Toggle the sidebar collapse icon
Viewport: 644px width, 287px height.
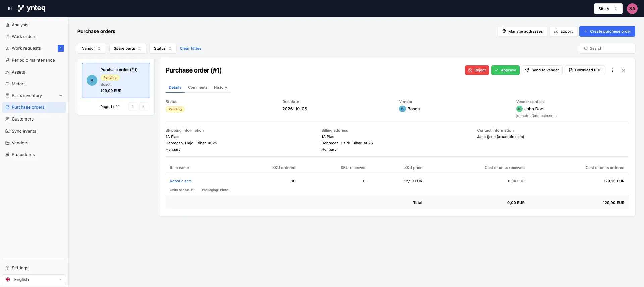coord(10,9)
